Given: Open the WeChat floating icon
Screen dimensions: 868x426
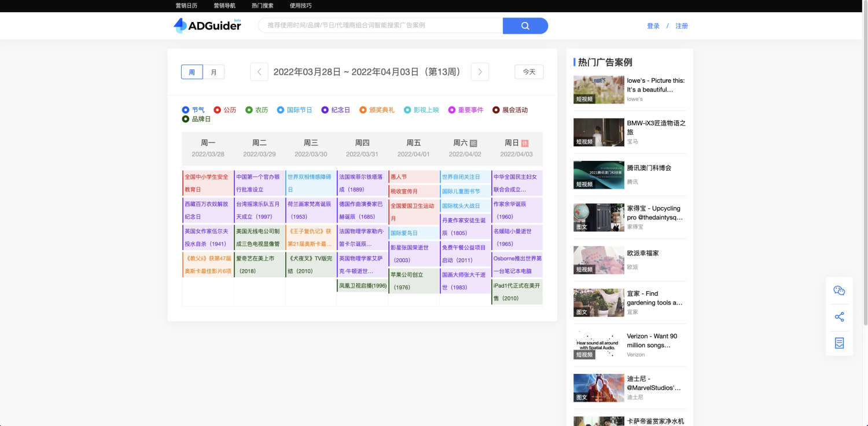Looking at the screenshot, I should [x=839, y=291].
